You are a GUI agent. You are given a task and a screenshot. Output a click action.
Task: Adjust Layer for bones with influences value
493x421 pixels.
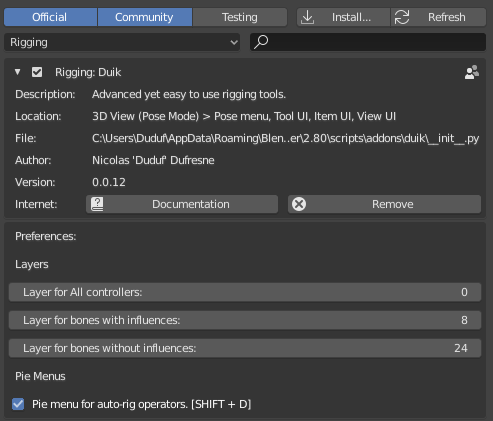(245, 320)
